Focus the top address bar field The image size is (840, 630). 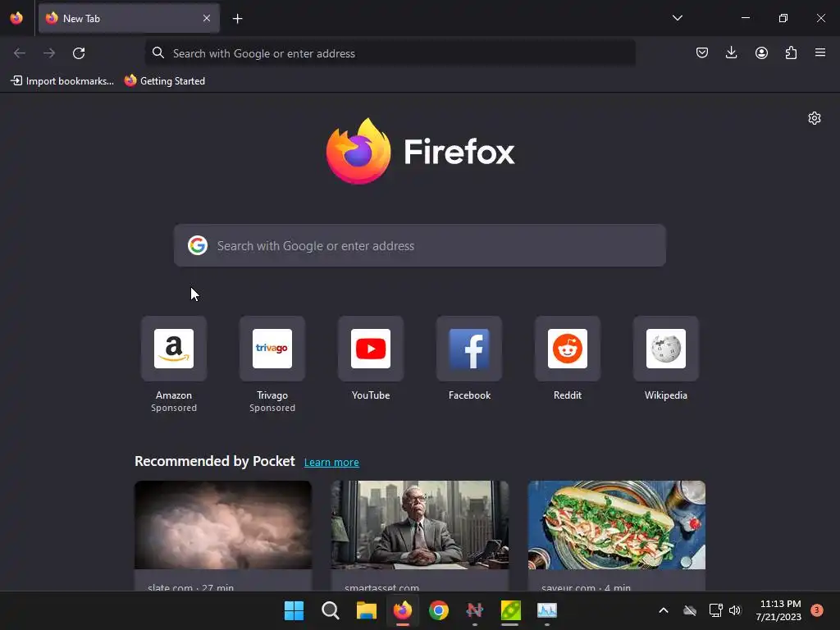pos(390,53)
